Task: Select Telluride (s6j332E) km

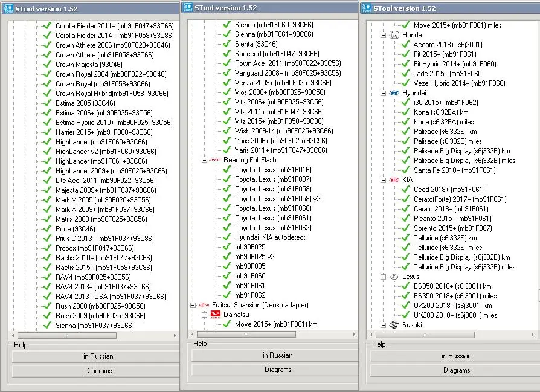Action: point(445,238)
